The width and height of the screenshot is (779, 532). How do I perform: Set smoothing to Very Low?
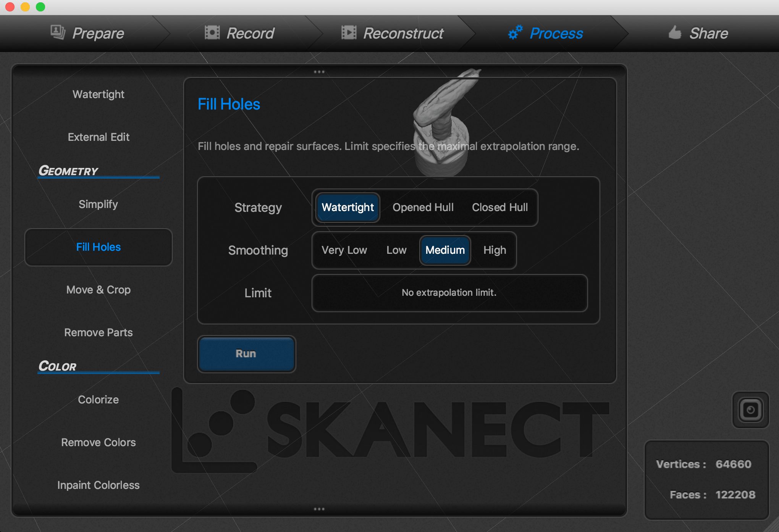[344, 250]
